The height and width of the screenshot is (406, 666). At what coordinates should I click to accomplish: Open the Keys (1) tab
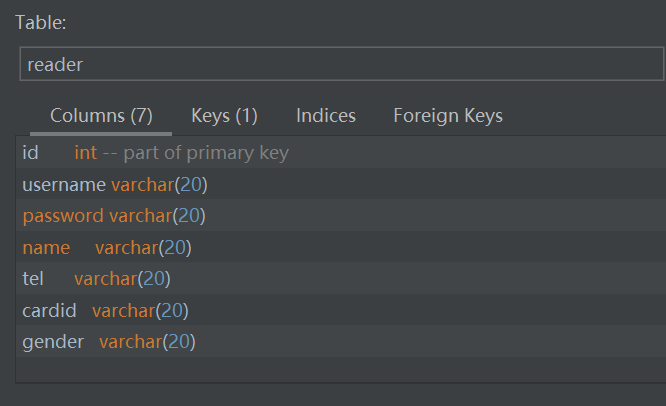click(224, 116)
